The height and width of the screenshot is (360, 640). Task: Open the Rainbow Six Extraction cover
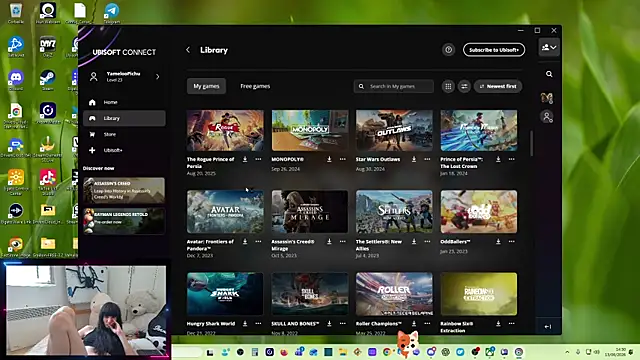point(478,294)
